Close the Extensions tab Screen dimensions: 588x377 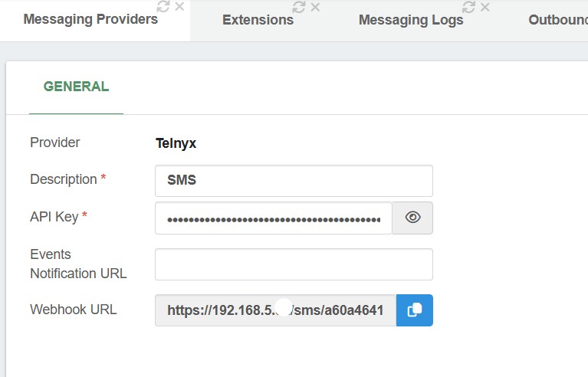(315, 6)
